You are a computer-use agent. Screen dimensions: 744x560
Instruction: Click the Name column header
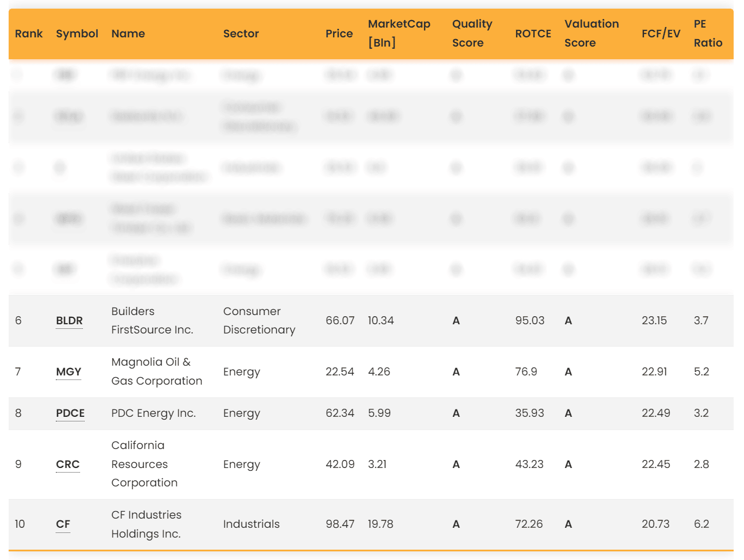tap(128, 34)
